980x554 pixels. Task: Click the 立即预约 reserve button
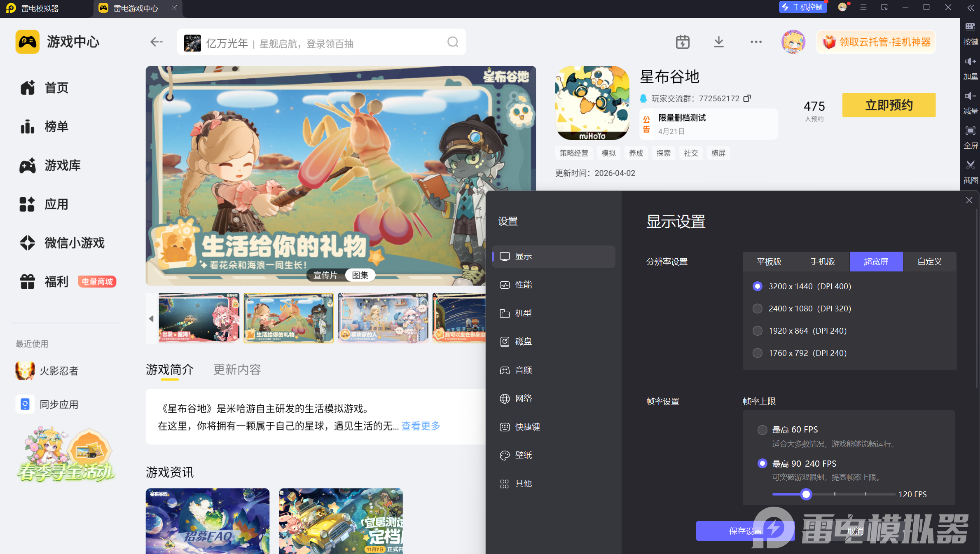click(889, 105)
